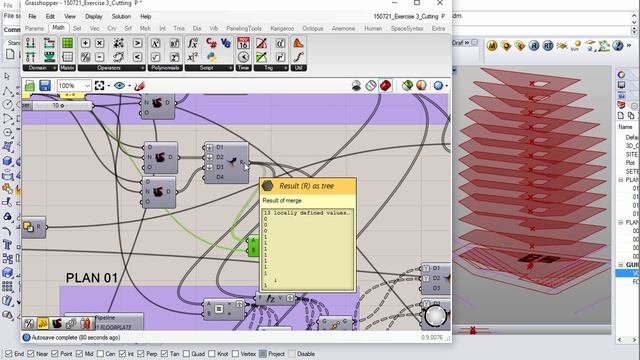Open the Preview eye dropdown arrow

pos(129,86)
